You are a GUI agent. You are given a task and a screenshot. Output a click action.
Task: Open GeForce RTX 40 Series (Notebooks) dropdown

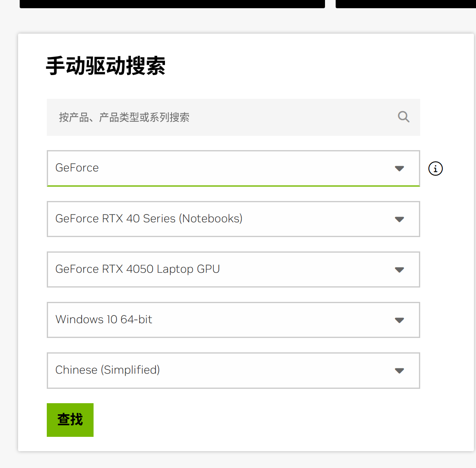click(233, 219)
